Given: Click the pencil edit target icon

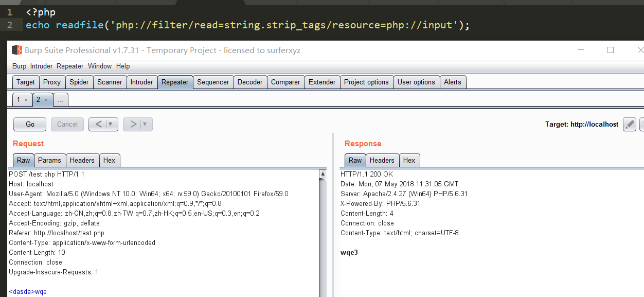Looking at the screenshot, I should [x=630, y=124].
